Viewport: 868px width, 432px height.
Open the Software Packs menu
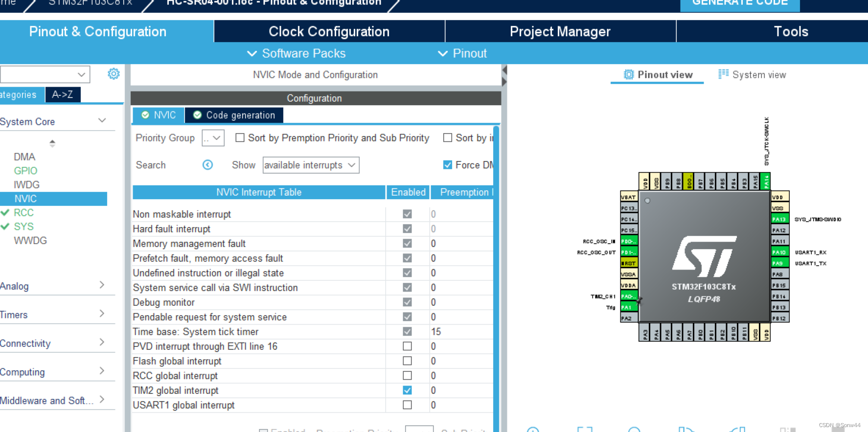[x=297, y=53]
